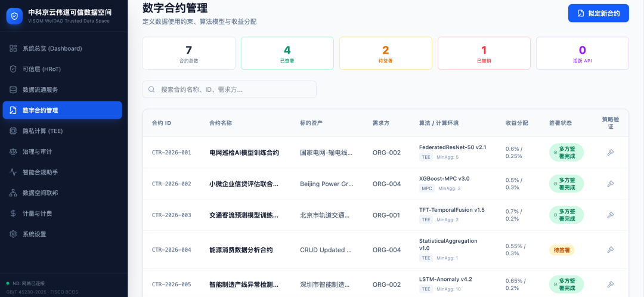The width and height of the screenshot is (644, 297).
Task: Open 系统总览 (Dashboard) in the sidebar
Action: (x=62, y=48)
